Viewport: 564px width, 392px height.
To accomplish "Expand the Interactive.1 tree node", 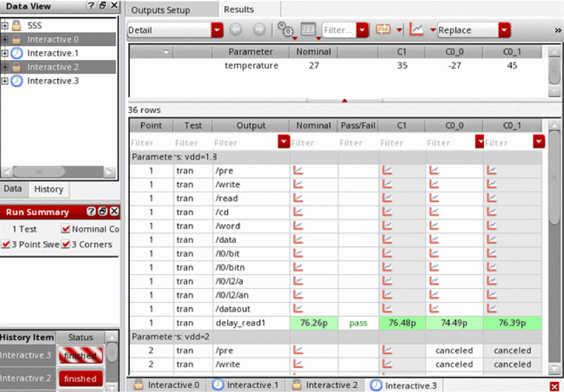I will (5, 53).
